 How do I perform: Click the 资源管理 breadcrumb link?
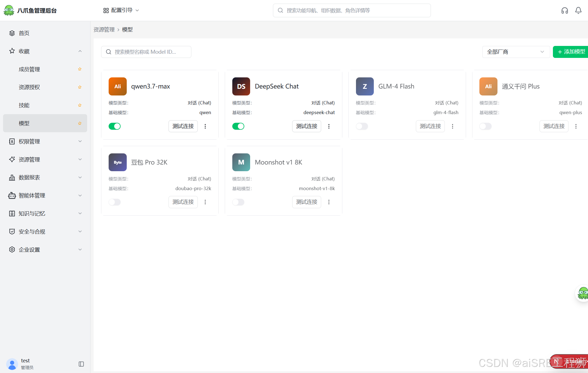tap(104, 30)
